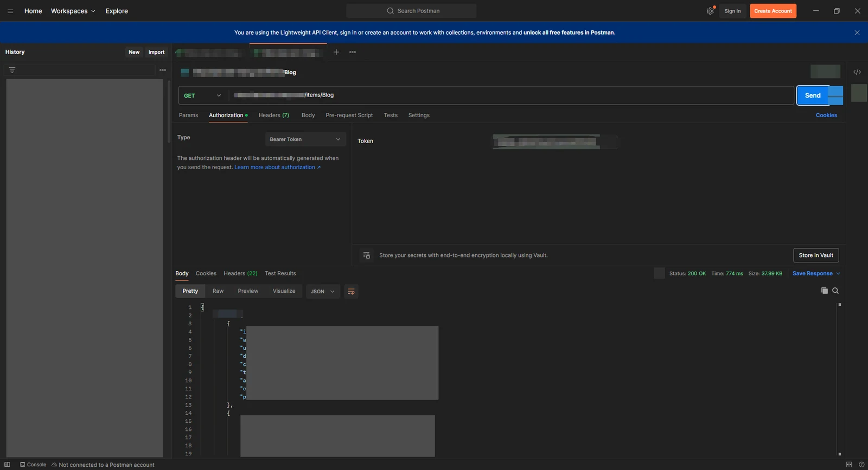Image resolution: width=868 pixels, height=470 pixels.
Task: Switch to Test Results tab
Action: pos(280,274)
